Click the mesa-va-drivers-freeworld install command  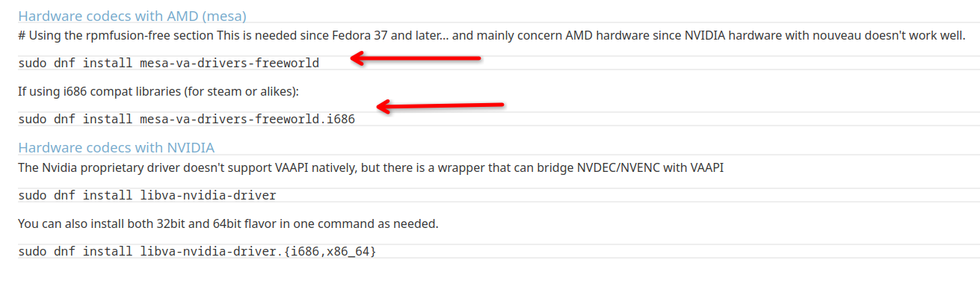coord(169,63)
